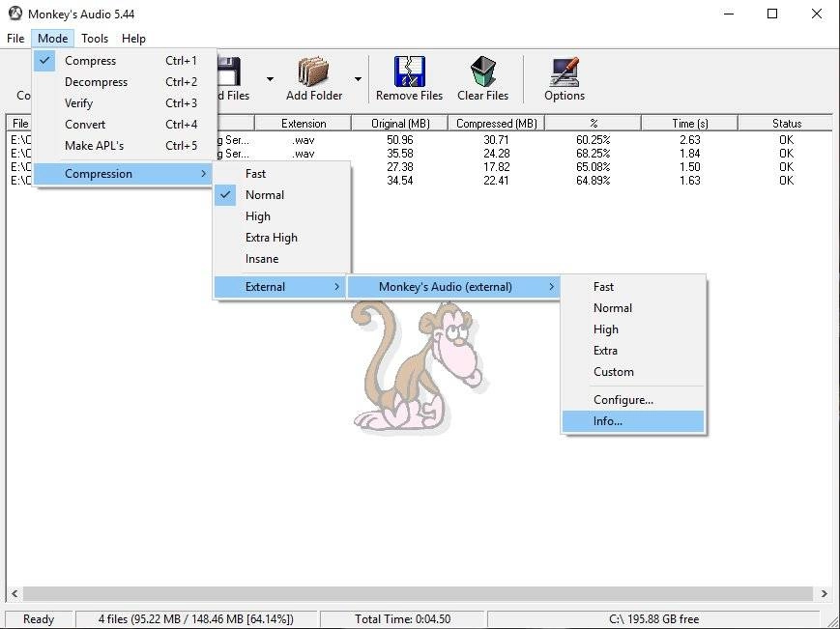Click the Remove Files icon

[410, 71]
